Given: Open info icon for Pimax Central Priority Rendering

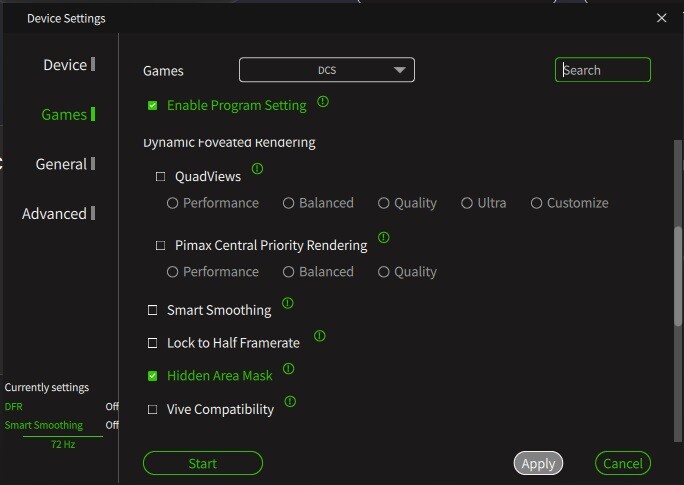Looking at the screenshot, I should [x=383, y=237].
